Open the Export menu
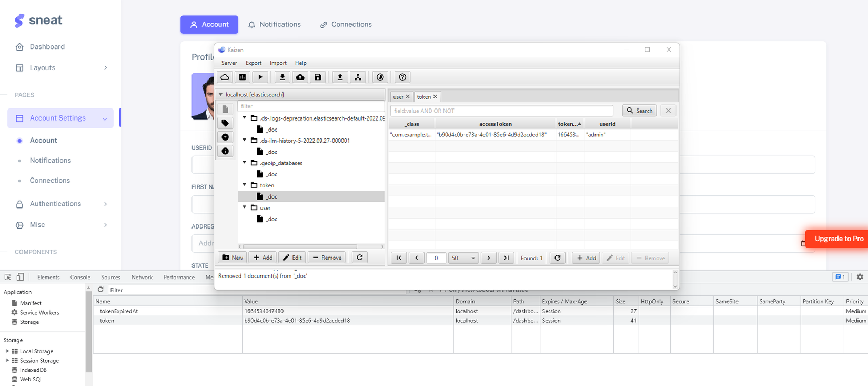The width and height of the screenshot is (868, 386). click(x=253, y=63)
